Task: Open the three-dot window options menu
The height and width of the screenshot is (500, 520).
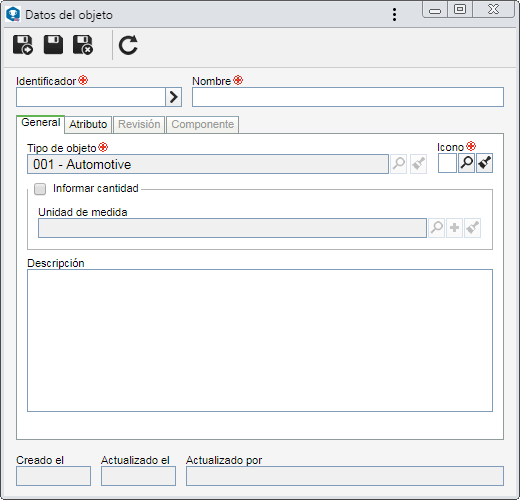Action: click(394, 15)
